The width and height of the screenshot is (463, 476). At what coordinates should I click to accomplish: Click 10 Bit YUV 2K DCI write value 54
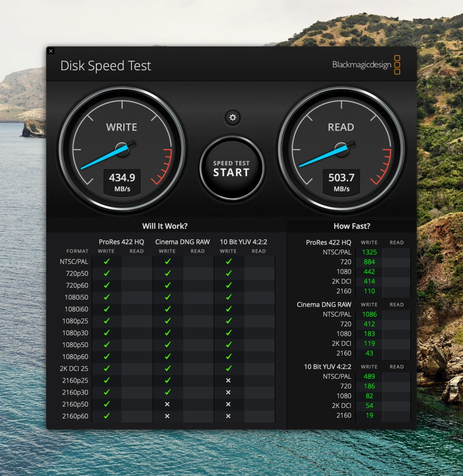point(369,406)
